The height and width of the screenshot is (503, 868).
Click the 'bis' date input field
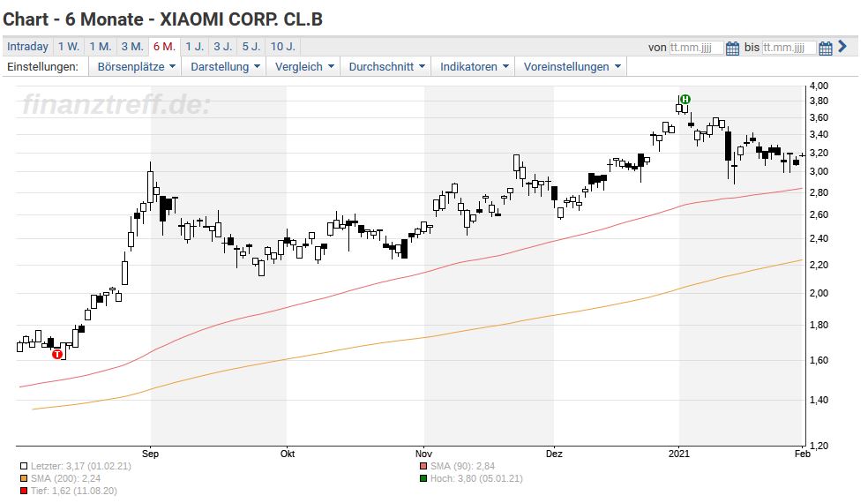(x=789, y=48)
